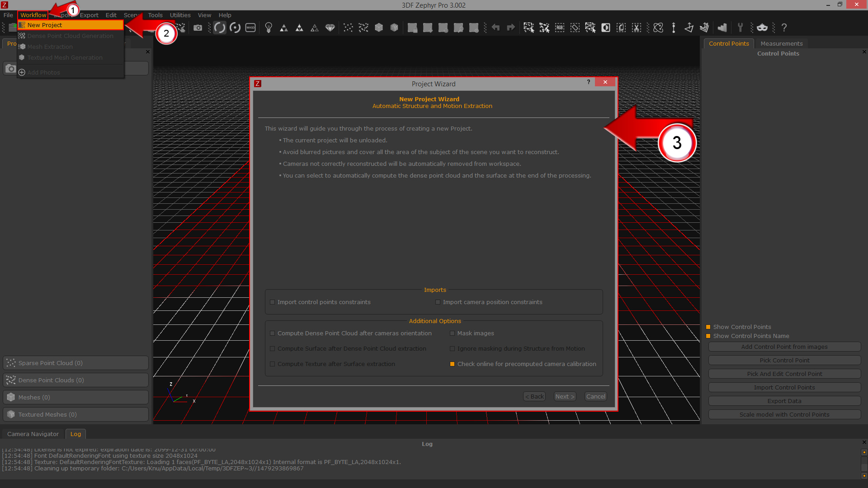
Task: Select New Project in Workflow menu
Action: [71, 25]
